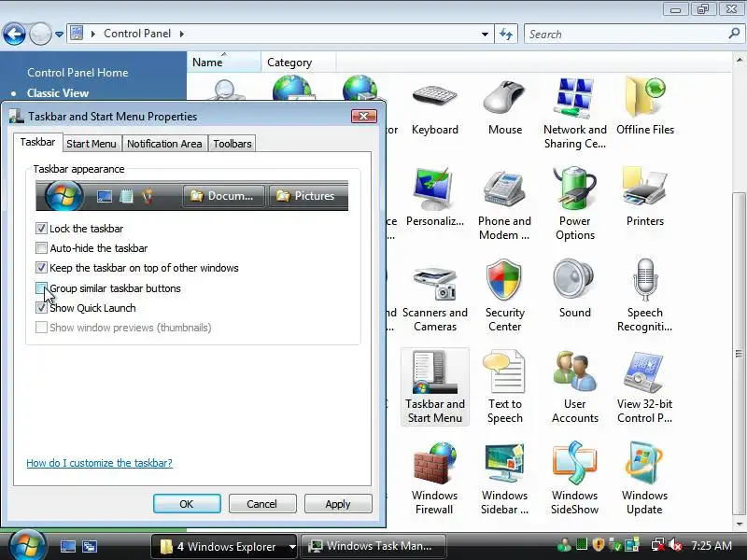Sort by the Category column header
The width and height of the screenshot is (747, 560).
click(299, 63)
